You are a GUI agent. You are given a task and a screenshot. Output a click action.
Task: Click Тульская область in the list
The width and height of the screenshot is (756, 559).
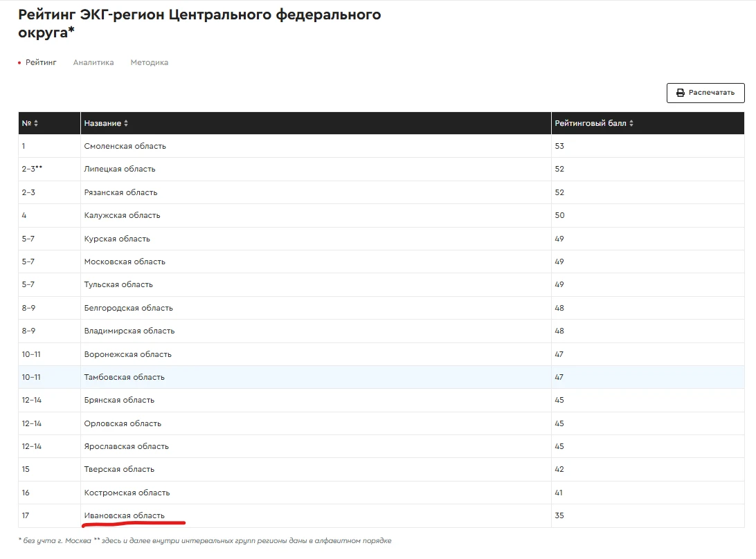tap(118, 285)
